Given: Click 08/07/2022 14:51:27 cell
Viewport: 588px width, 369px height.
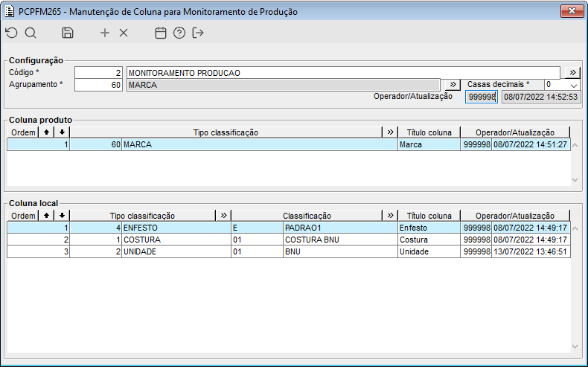Looking at the screenshot, I should tap(530, 144).
